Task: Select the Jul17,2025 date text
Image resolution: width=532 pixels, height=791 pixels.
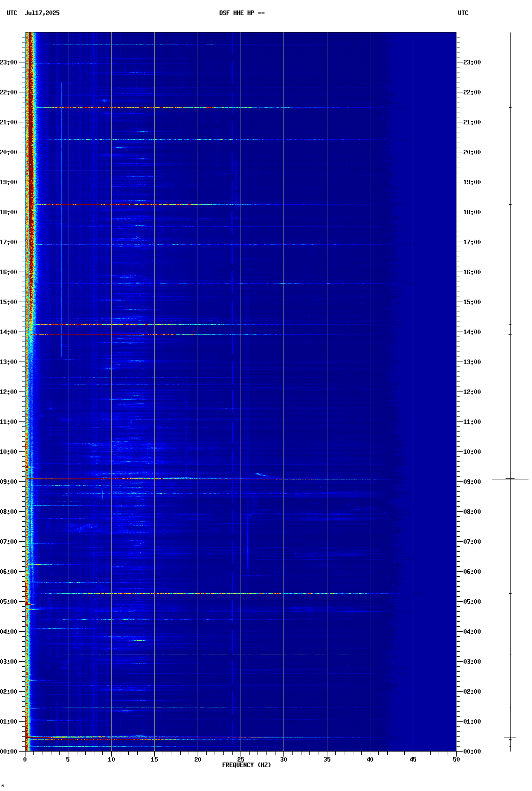Action: tap(42, 13)
